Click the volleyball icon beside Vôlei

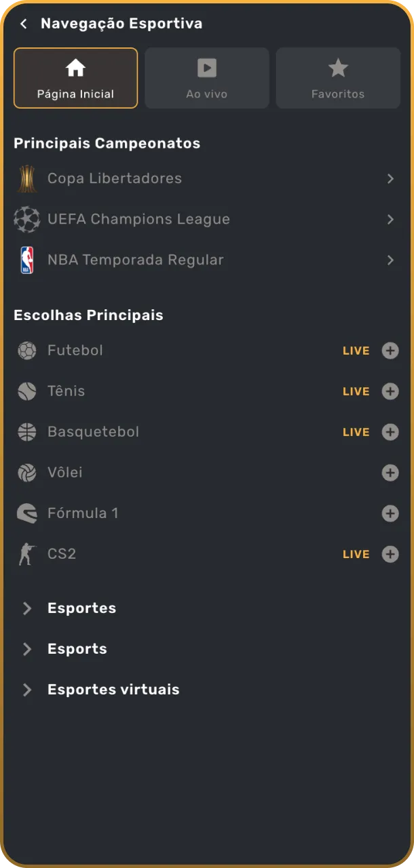[26, 473]
